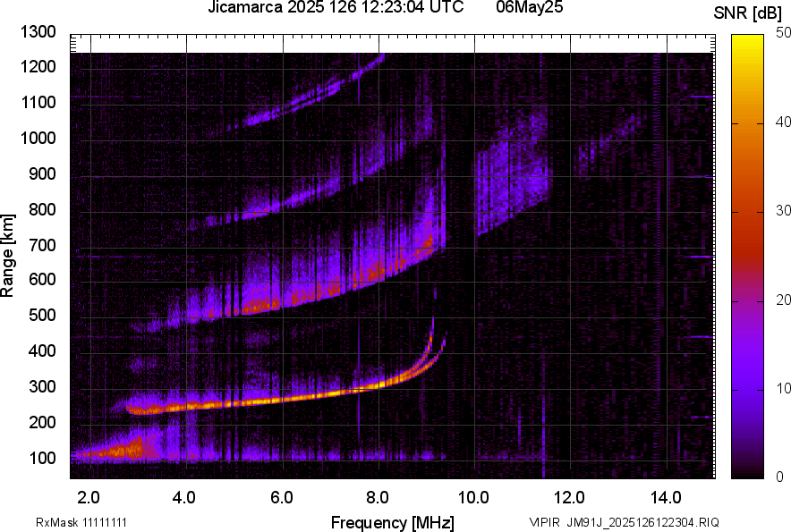Click the range tick label 200

(x=42, y=422)
